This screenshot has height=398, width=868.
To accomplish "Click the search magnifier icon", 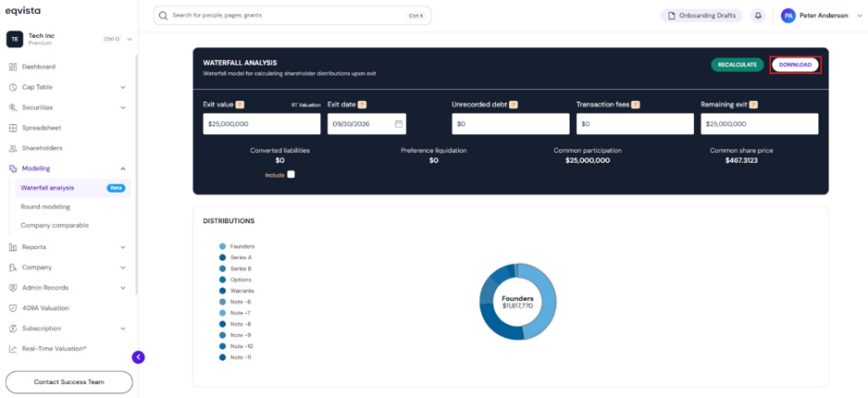I will pos(163,16).
